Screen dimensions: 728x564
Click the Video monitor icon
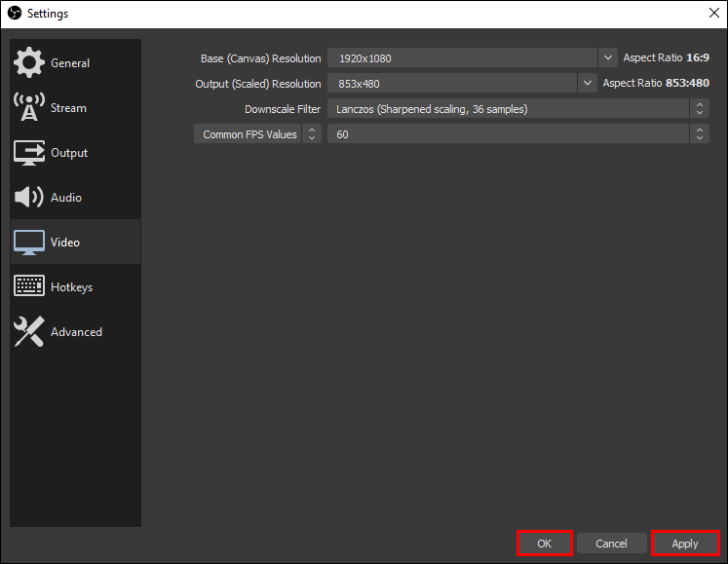tap(29, 243)
